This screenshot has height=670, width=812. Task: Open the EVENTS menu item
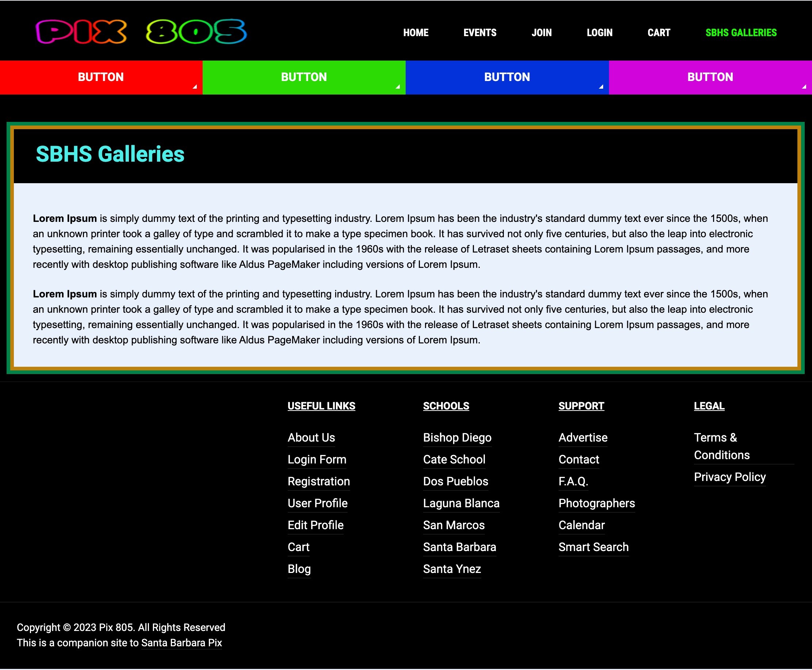pyautogui.click(x=479, y=33)
